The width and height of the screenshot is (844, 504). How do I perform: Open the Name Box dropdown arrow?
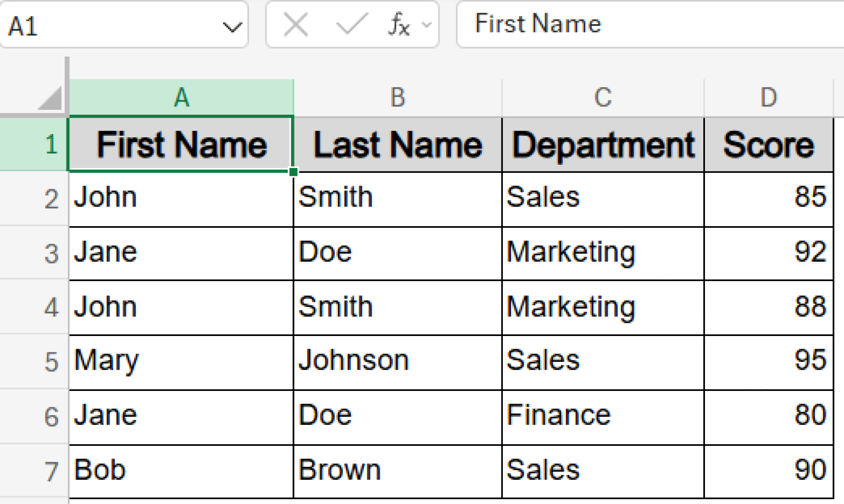(x=231, y=26)
